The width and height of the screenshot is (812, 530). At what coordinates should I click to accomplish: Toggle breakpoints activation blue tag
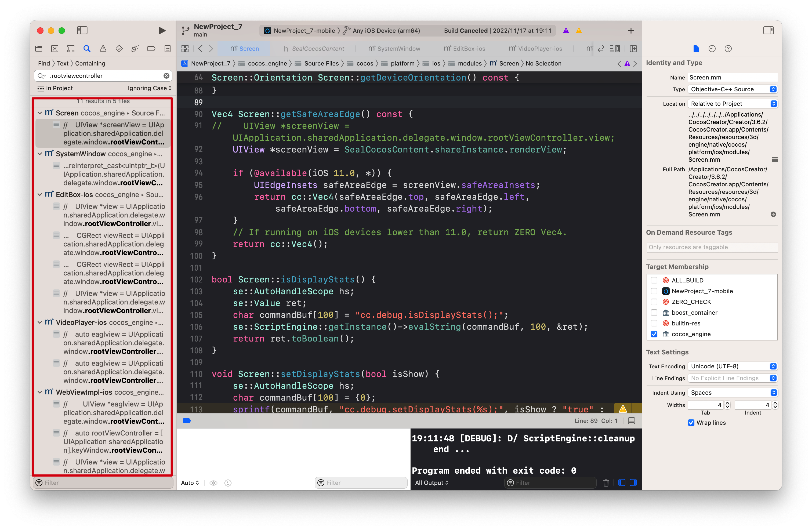[x=187, y=421]
